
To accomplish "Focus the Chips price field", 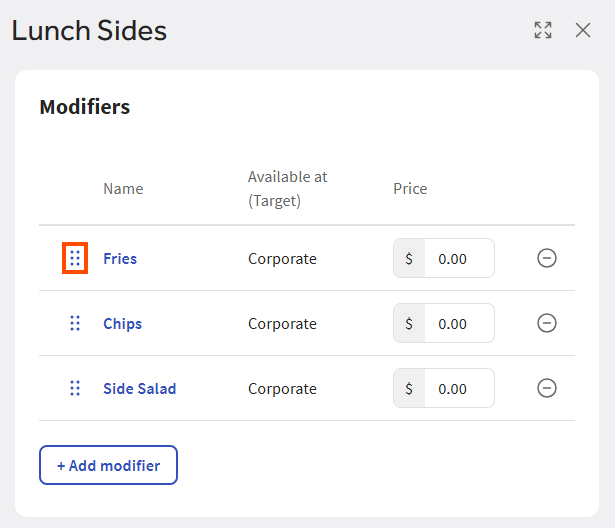I will click(458, 323).
